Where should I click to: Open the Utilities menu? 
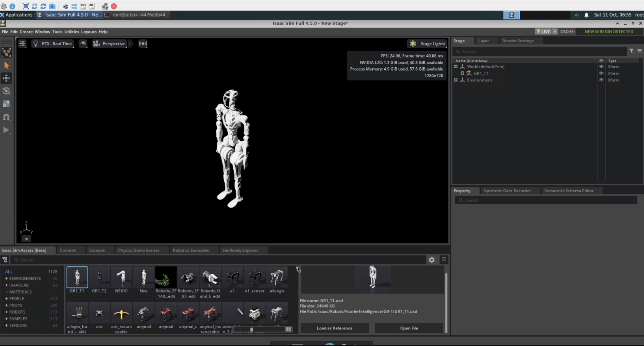72,32
